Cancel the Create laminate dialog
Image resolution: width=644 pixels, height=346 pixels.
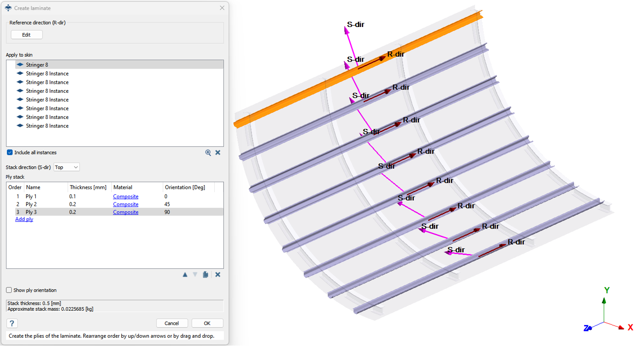(x=172, y=323)
